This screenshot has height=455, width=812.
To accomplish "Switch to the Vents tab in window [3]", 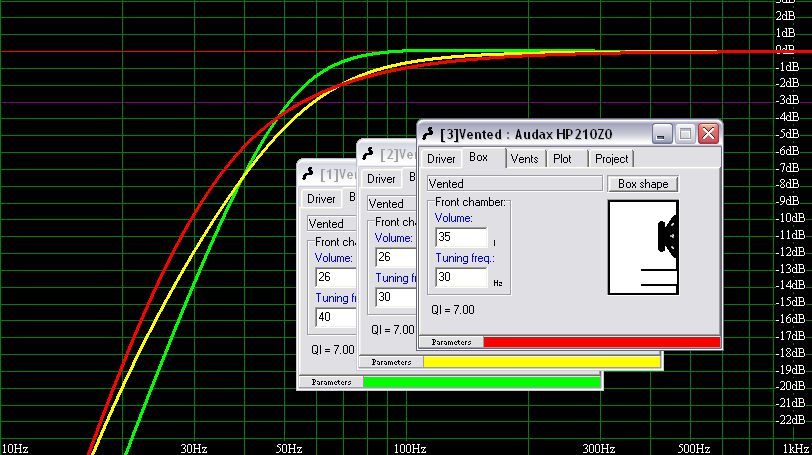I will coord(525,159).
